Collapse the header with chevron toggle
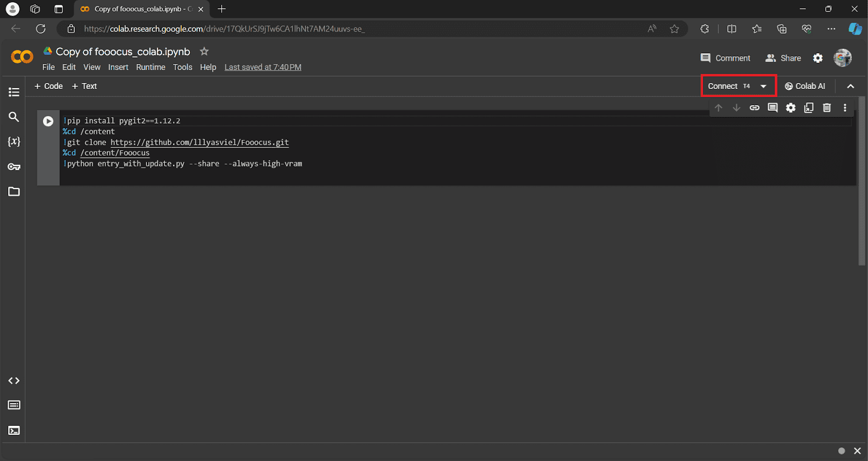 coord(850,86)
